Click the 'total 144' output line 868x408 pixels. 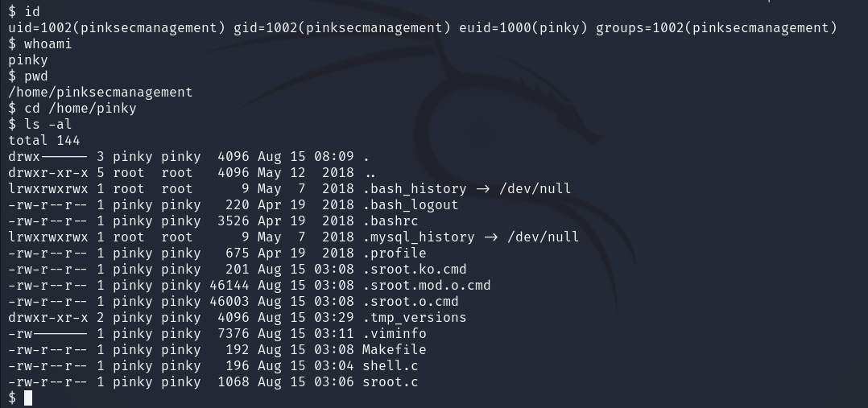[44, 140]
